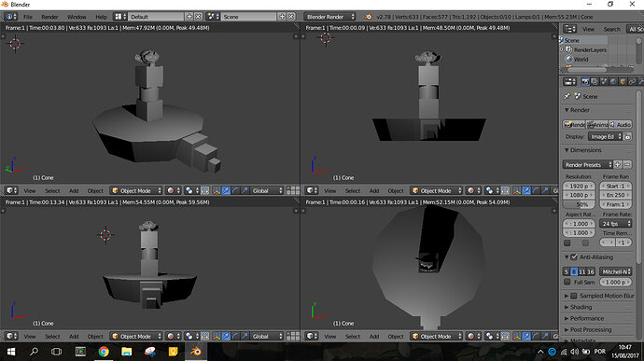Open the Object properties cube tab icon

pos(623,82)
